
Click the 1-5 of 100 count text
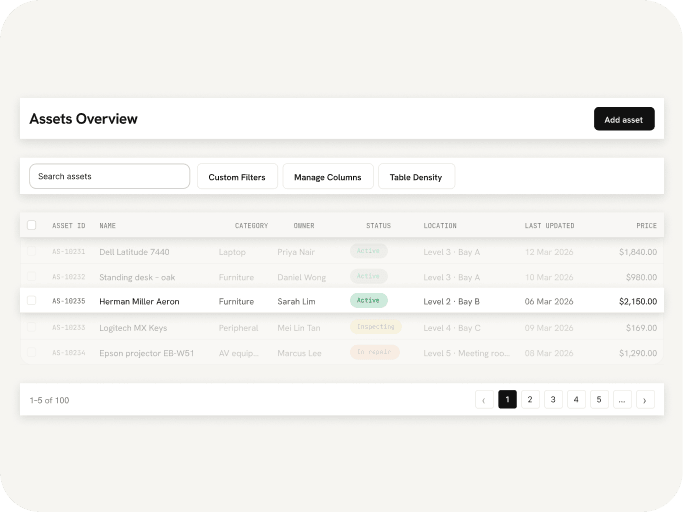coord(49,400)
